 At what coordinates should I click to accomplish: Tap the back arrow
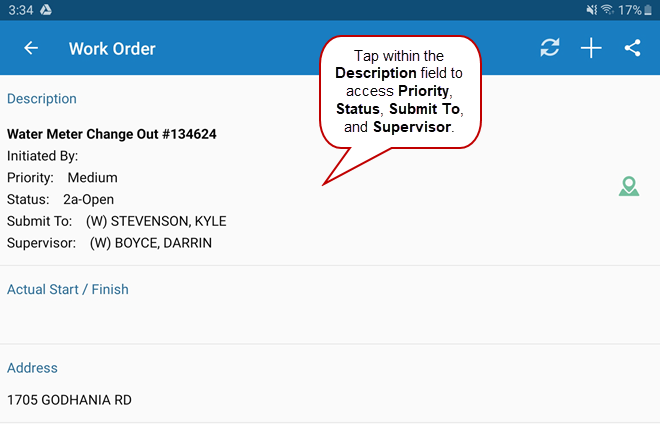pyautogui.click(x=31, y=48)
